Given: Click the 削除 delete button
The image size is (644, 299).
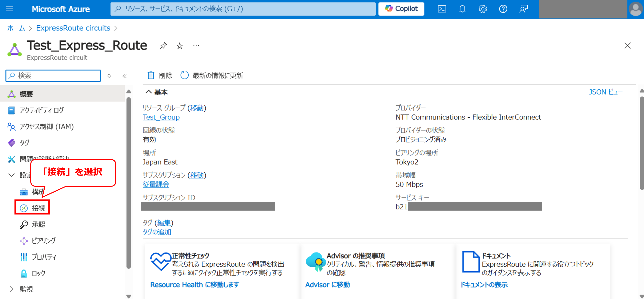Looking at the screenshot, I should click(x=160, y=75).
